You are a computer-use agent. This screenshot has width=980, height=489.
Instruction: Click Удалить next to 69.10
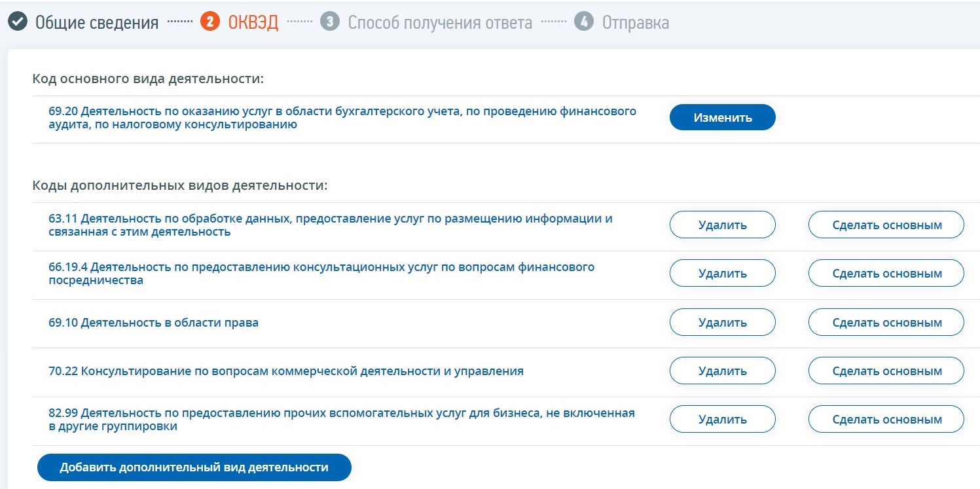point(723,322)
